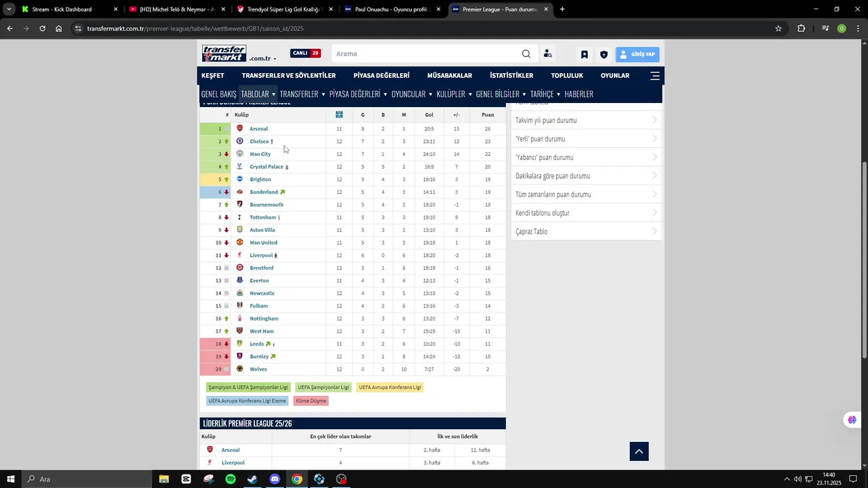Open a new browser tab
Screen dimensions: 868x488
562,9
